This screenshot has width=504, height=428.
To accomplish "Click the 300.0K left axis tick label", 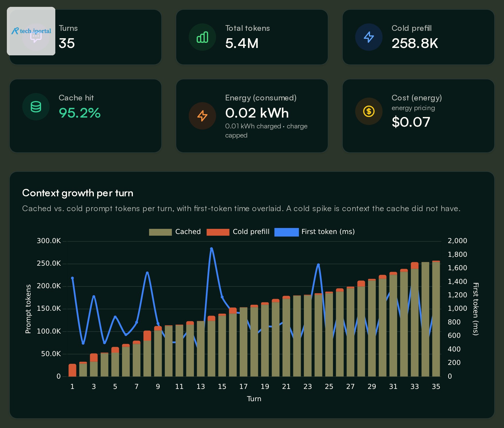I will tap(49, 241).
